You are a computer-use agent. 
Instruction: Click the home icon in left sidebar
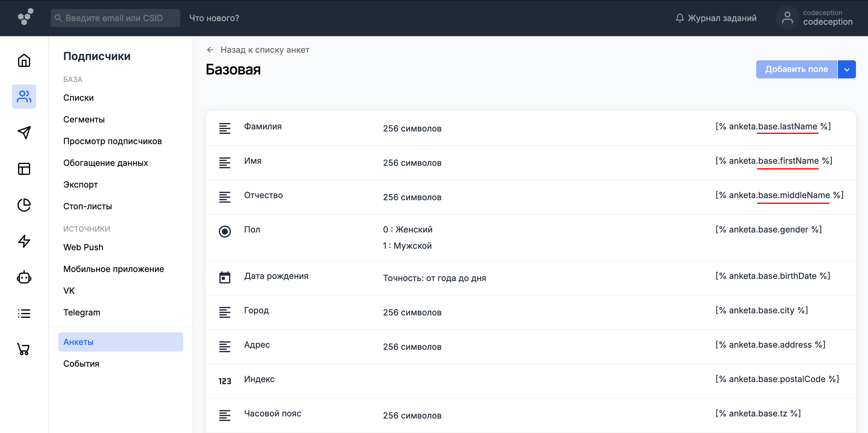coord(24,61)
